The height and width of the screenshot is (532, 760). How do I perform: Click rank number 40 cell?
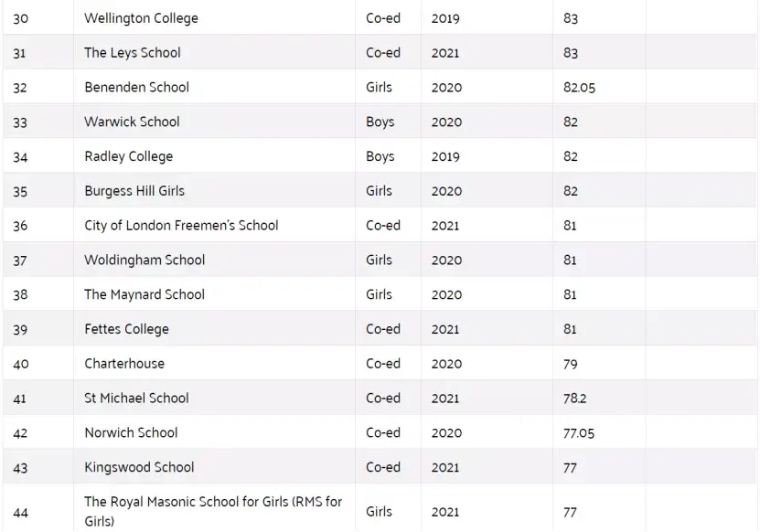[21, 364]
